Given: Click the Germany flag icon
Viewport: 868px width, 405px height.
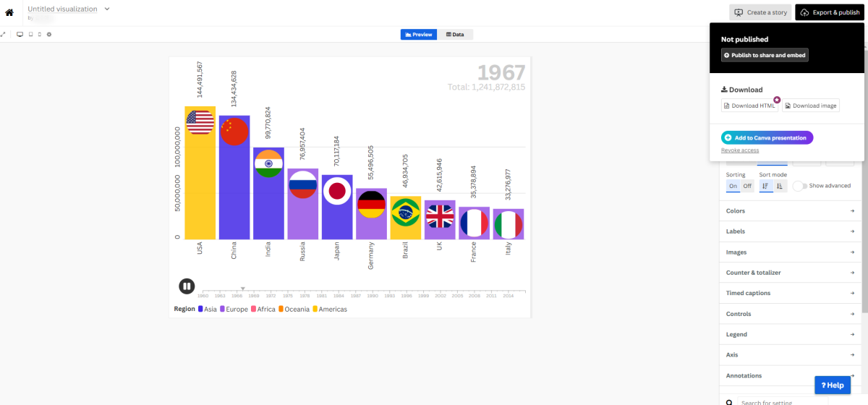Looking at the screenshot, I should coord(371,204).
